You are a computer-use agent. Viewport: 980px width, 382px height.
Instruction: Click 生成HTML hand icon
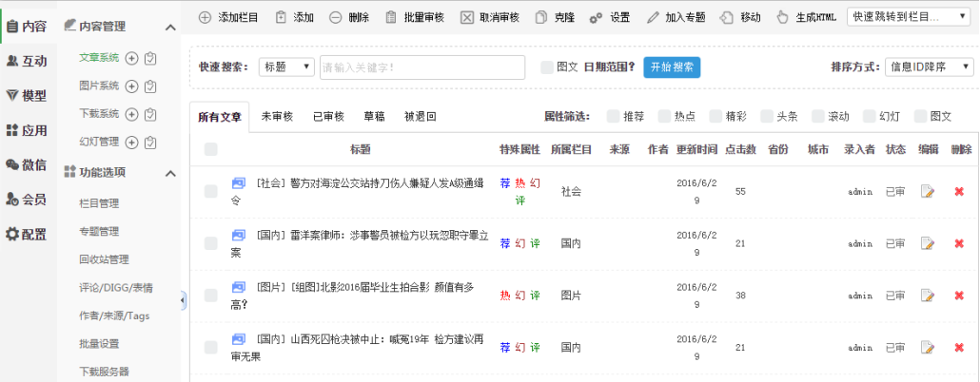pyautogui.click(x=782, y=17)
